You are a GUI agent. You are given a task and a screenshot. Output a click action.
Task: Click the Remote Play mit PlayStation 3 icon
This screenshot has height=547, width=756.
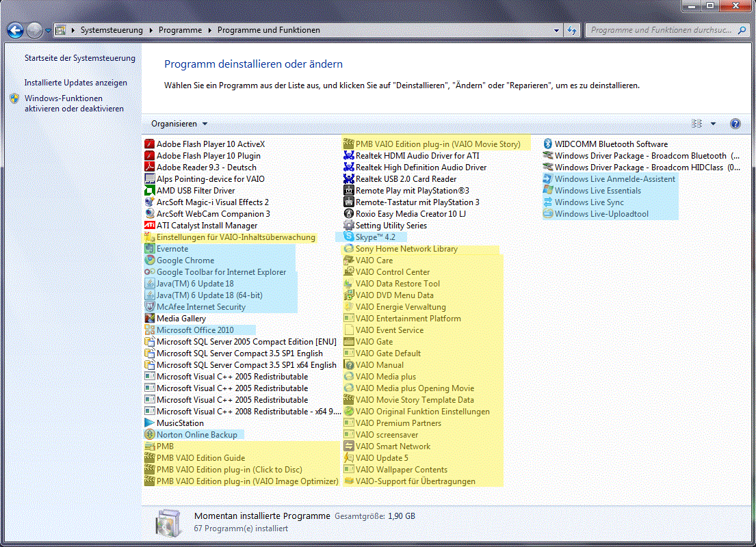tap(349, 191)
